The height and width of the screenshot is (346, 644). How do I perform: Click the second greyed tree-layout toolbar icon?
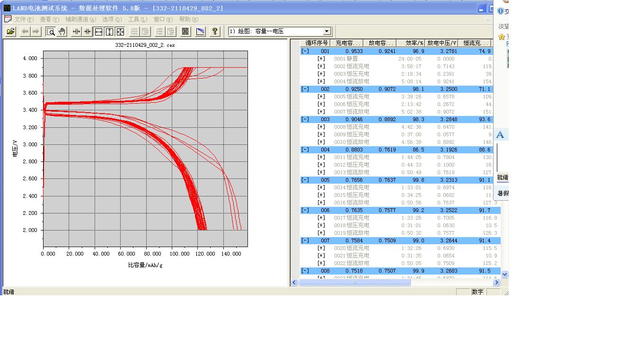click(x=146, y=31)
